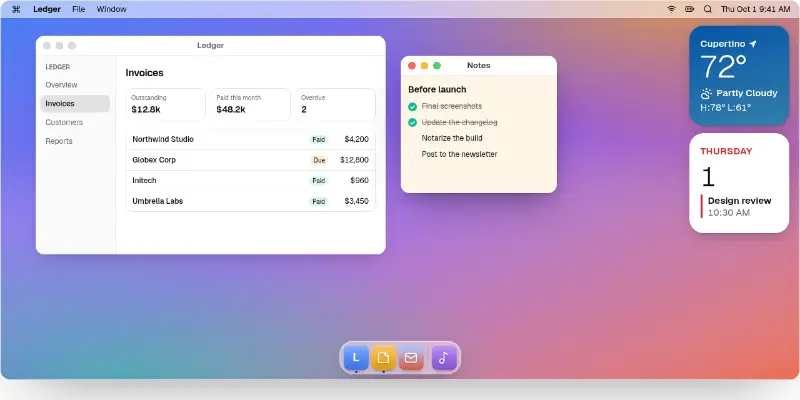Open the Wi-Fi status icon
This screenshot has height=400, width=800.
671,9
